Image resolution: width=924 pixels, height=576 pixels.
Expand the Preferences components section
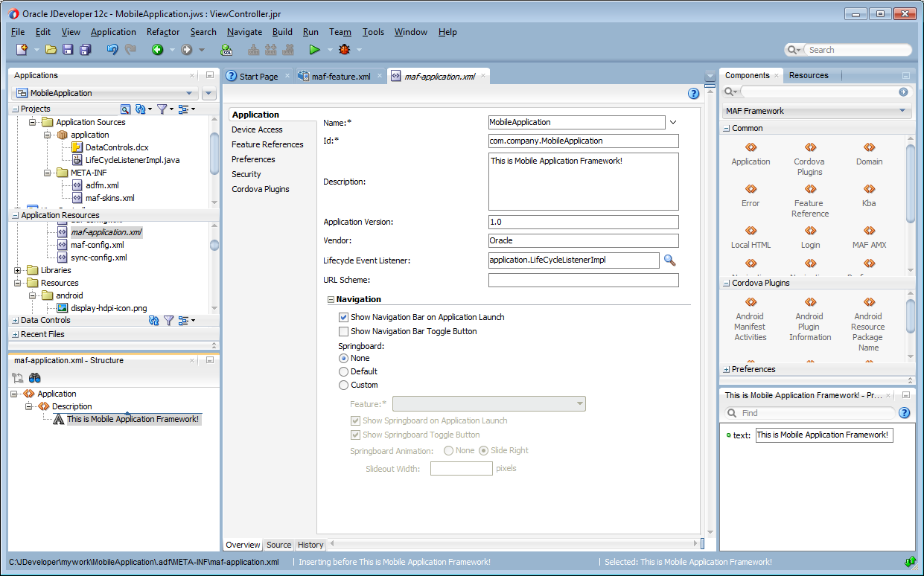point(727,369)
